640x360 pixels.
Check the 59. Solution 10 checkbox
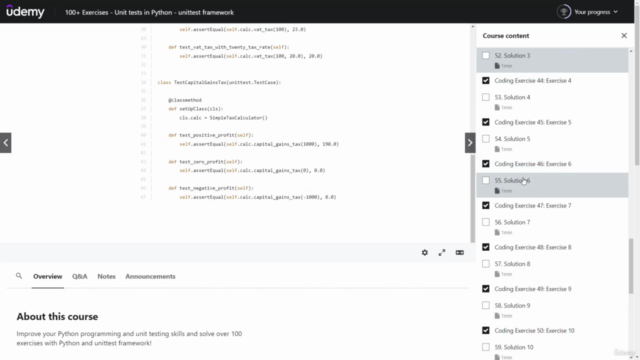(486, 347)
